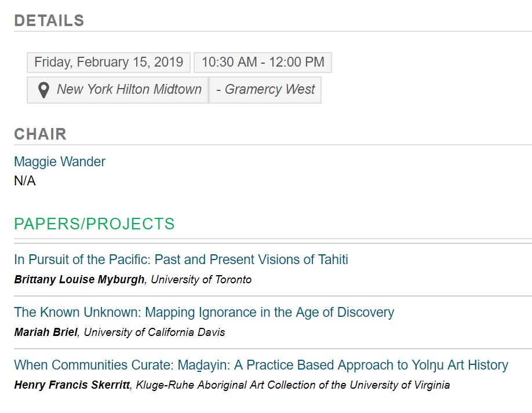Click author name Henry Francis Skerritt

[x=72, y=385]
